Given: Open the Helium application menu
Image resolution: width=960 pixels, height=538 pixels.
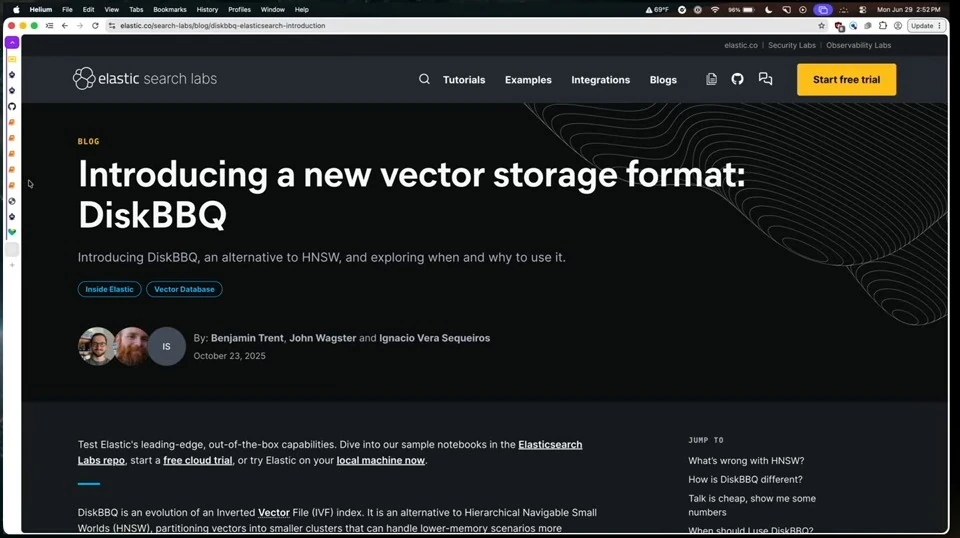Looking at the screenshot, I should coord(41,9).
